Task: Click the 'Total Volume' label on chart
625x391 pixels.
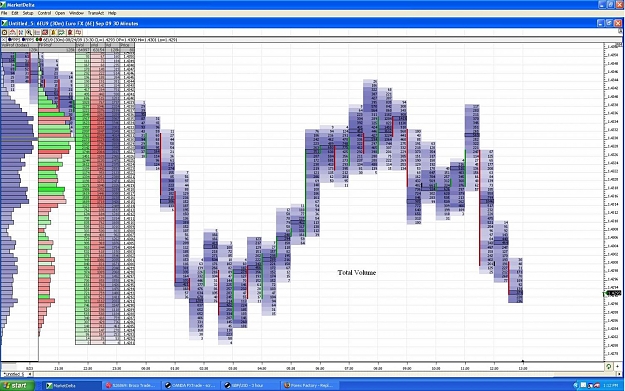Action: [357, 273]
